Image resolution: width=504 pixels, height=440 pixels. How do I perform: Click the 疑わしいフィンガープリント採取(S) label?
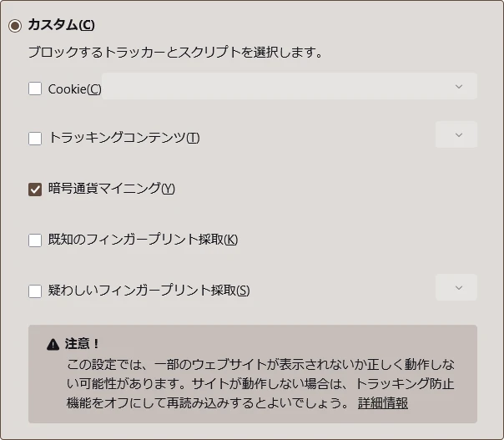coord(149,291)
